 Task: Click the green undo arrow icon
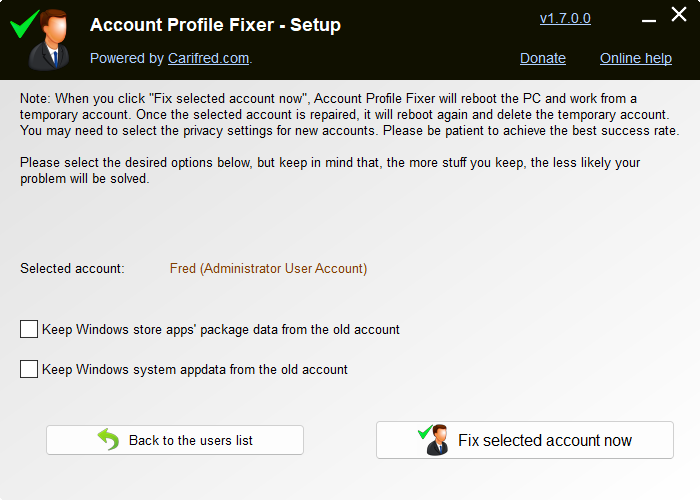[108, 440]
